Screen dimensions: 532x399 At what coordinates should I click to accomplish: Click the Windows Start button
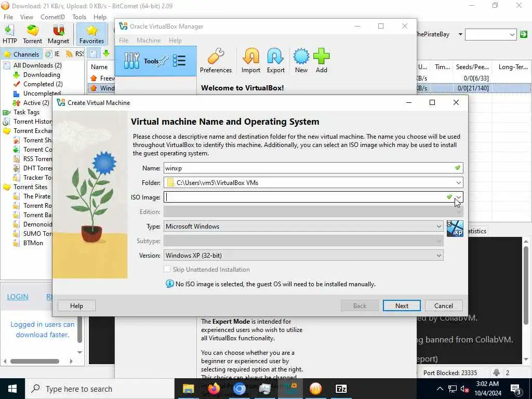click(12, 389)
